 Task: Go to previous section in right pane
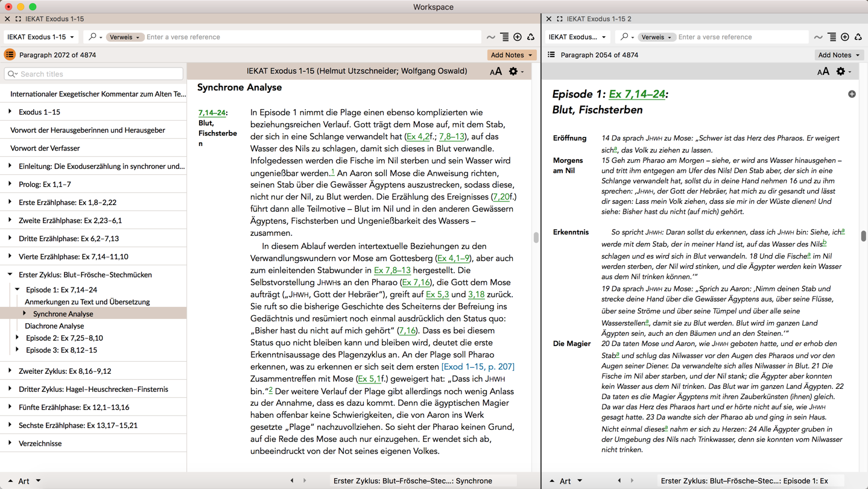pyautogui.click(x=619, y=481)
